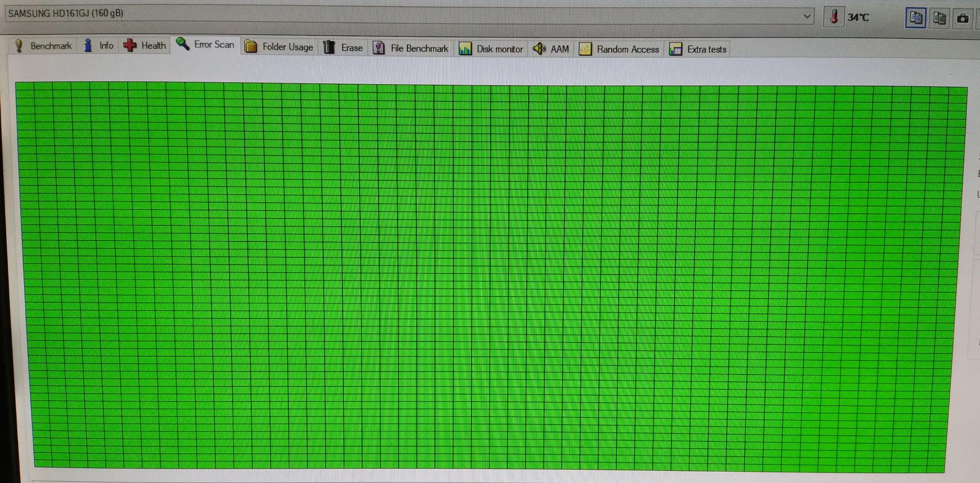Click the camera save screenshot icon

963,19
